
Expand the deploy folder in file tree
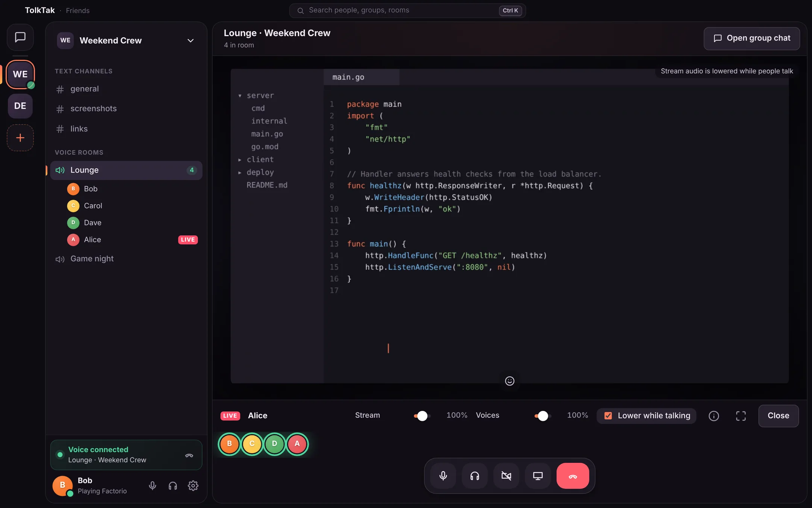(x=240, y=172)
